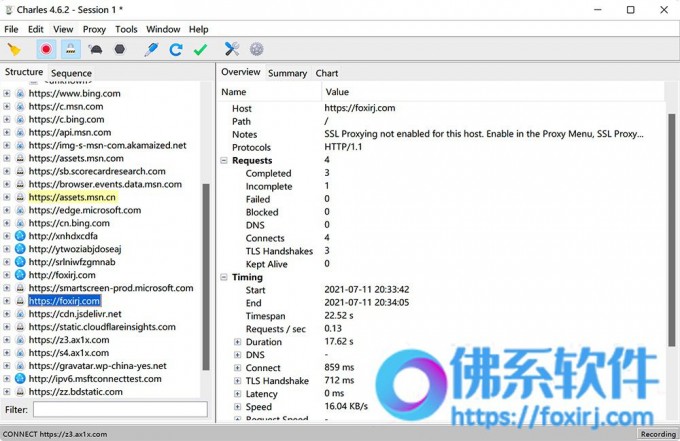Open the Window menu
This screenshot has width=680, height=441.
coord(163,29)
